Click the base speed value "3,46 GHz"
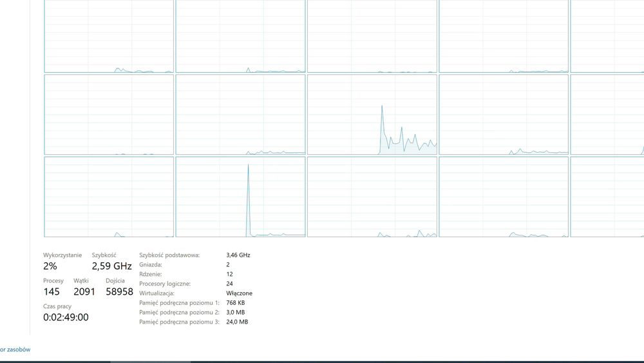644x363 pixels. [x=238, y=255]
